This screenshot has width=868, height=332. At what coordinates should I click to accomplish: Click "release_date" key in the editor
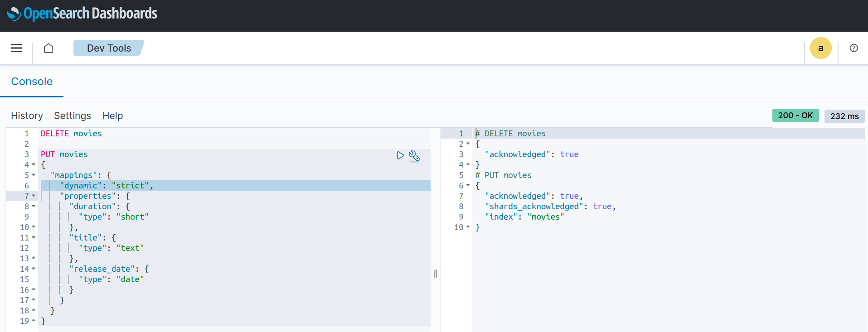tap(102, 269)
